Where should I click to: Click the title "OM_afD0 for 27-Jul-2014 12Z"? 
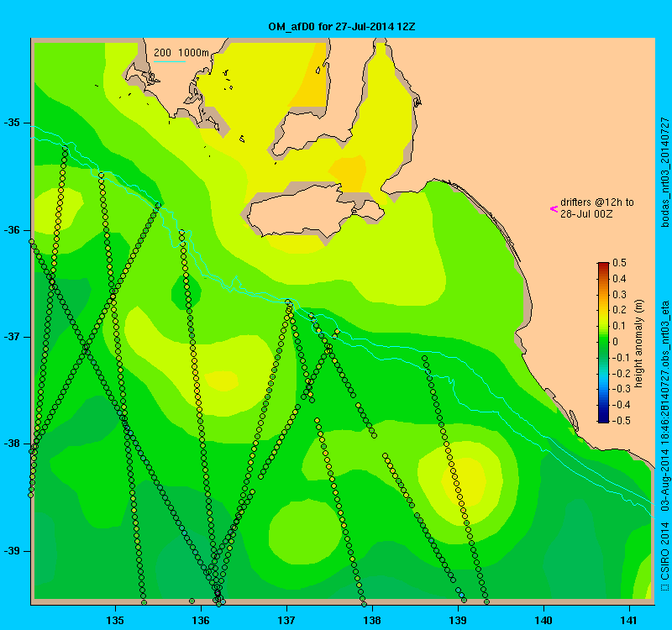coord(342,27)
